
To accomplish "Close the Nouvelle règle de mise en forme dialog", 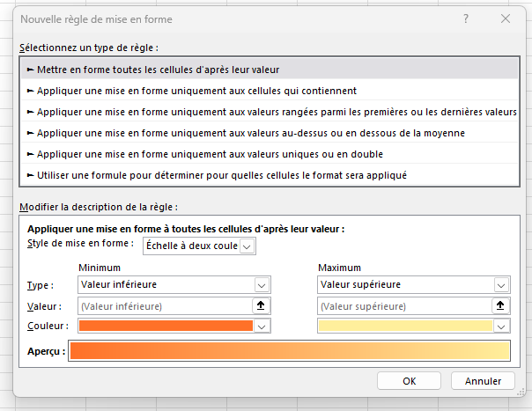I will click(505, 18).
